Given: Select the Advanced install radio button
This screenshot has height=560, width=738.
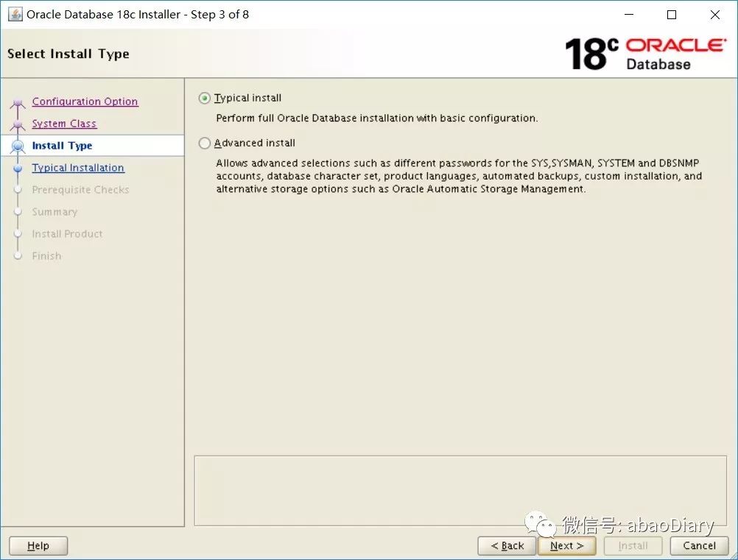Looking at the screenshot, I should (204, 143).
